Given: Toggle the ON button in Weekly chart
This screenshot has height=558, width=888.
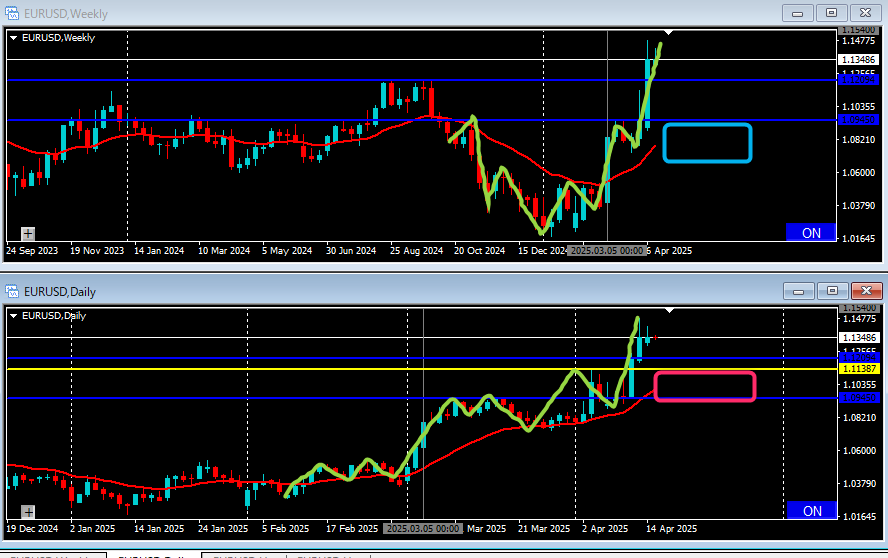Looking at the screenshot, I should point(811,233).
